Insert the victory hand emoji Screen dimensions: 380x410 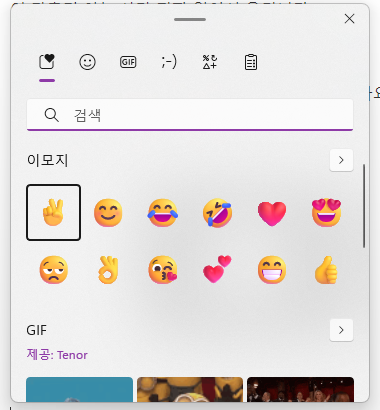tap(54, 212)
